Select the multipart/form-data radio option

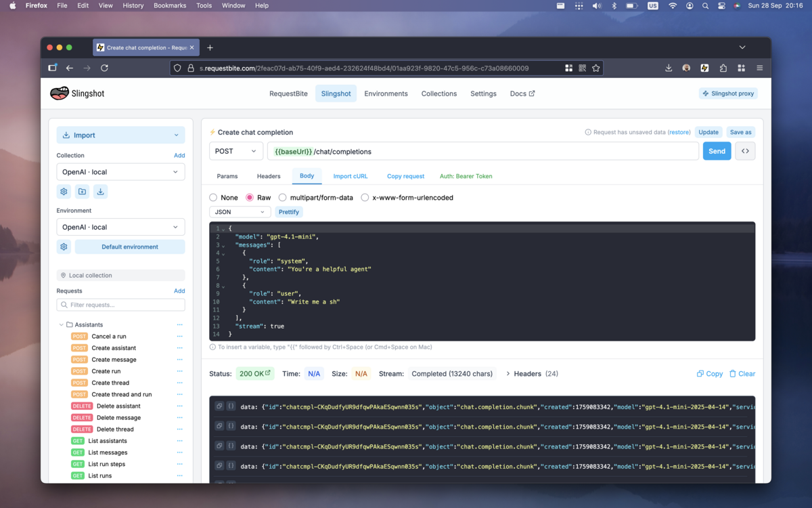pos(283,198)
